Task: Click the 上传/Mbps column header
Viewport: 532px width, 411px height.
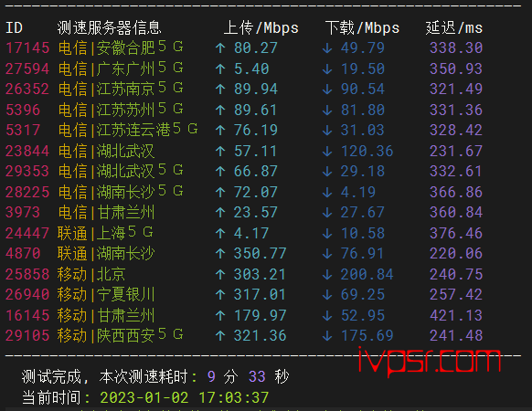Action: click(261, 27)
